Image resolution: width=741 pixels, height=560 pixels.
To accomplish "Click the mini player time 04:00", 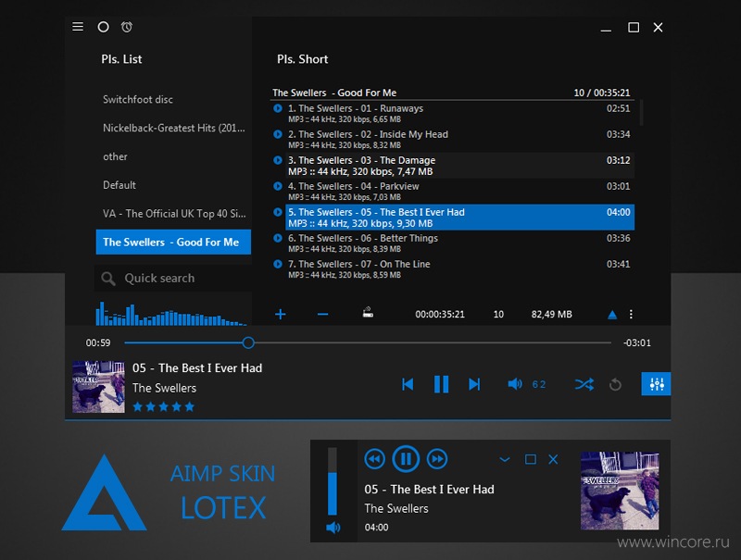I will tap(376, 528).
